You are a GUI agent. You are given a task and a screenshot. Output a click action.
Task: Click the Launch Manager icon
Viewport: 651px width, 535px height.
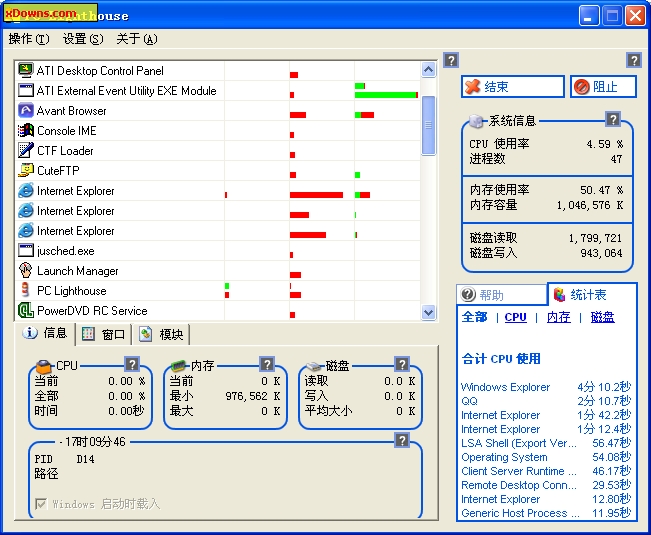pos(25,270)
